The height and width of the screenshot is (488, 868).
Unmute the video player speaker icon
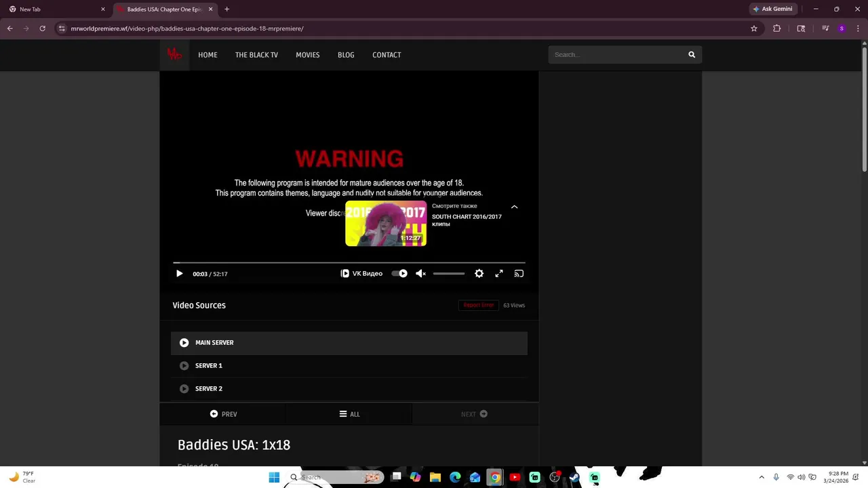(x=420, y=274)
